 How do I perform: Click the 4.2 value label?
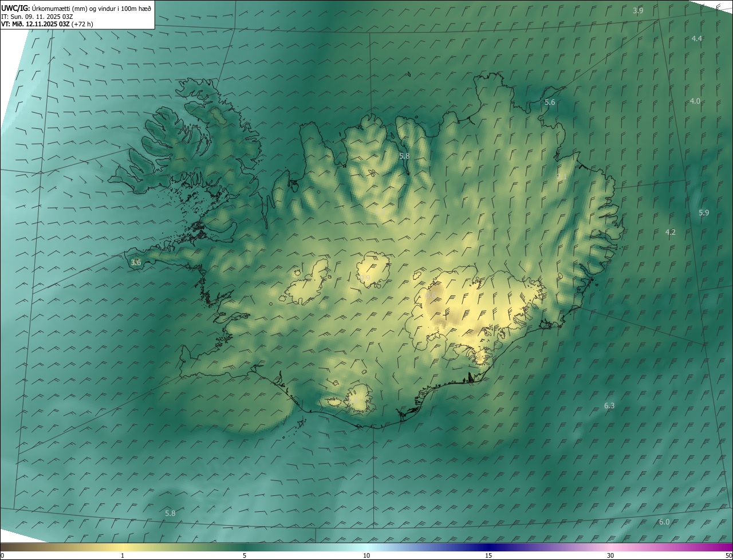(x=671, y=232)
